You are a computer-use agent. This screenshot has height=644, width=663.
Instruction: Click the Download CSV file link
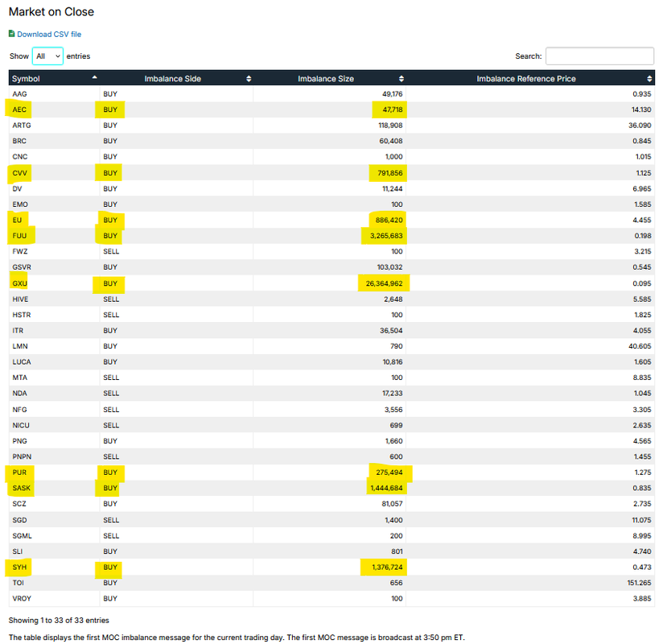point(48,35)
